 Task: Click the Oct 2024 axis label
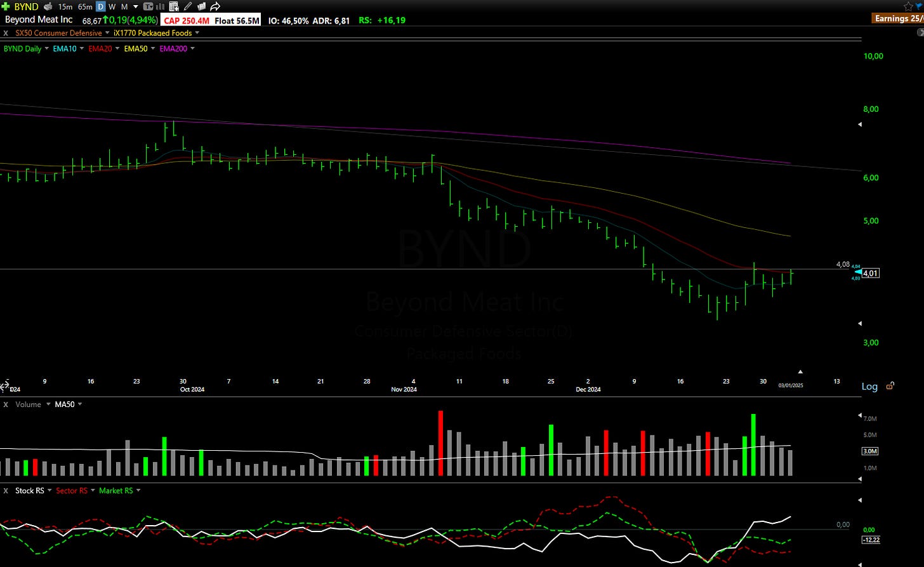[x=192, y=389]
